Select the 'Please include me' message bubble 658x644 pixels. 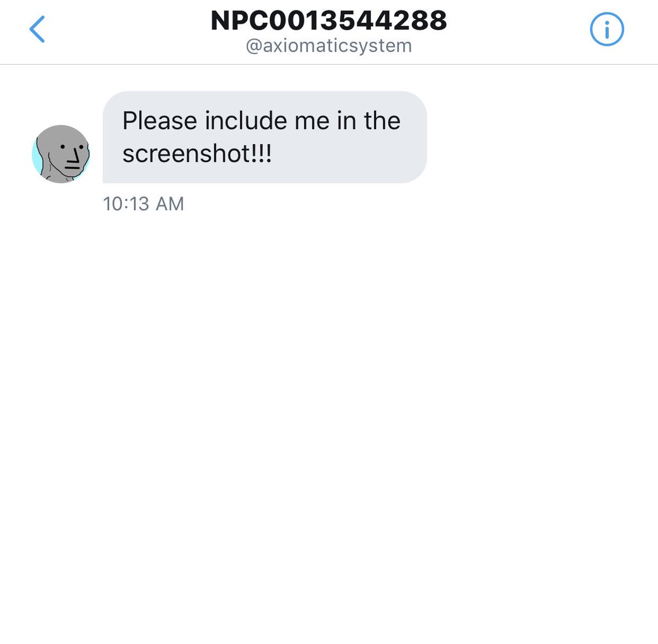[265, 137]
